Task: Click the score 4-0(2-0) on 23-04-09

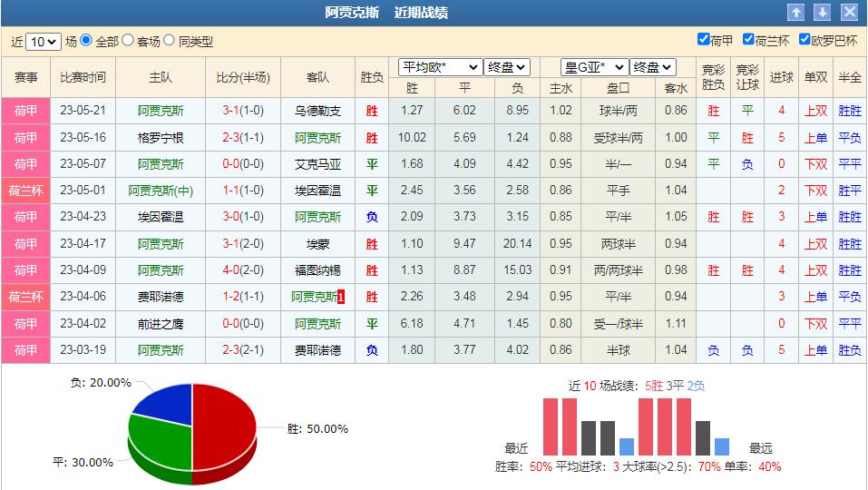Action: click(x=243, y=270)
